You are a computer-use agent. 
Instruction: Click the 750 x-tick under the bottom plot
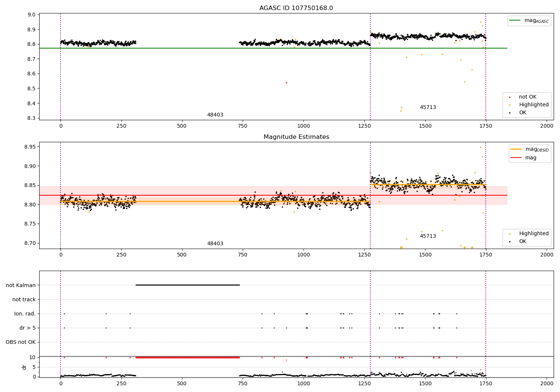pos(243,383)
